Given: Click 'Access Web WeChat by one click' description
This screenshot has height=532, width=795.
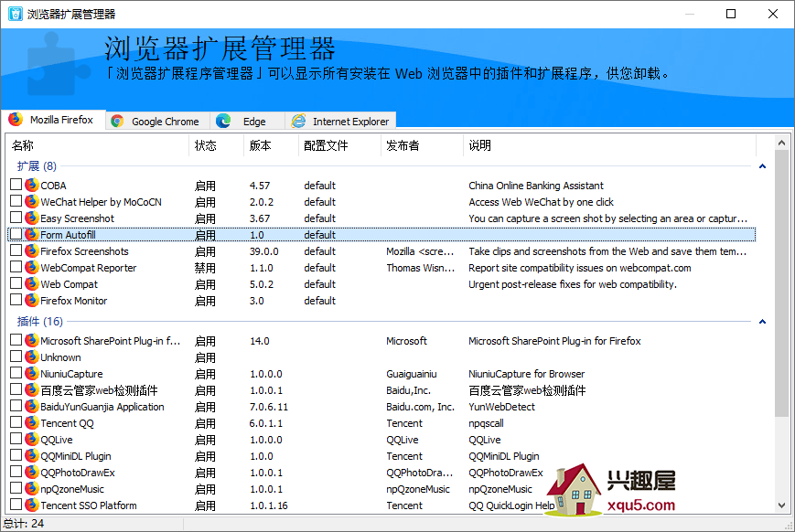Looking at the screenshot, I should tap(541, 202).
